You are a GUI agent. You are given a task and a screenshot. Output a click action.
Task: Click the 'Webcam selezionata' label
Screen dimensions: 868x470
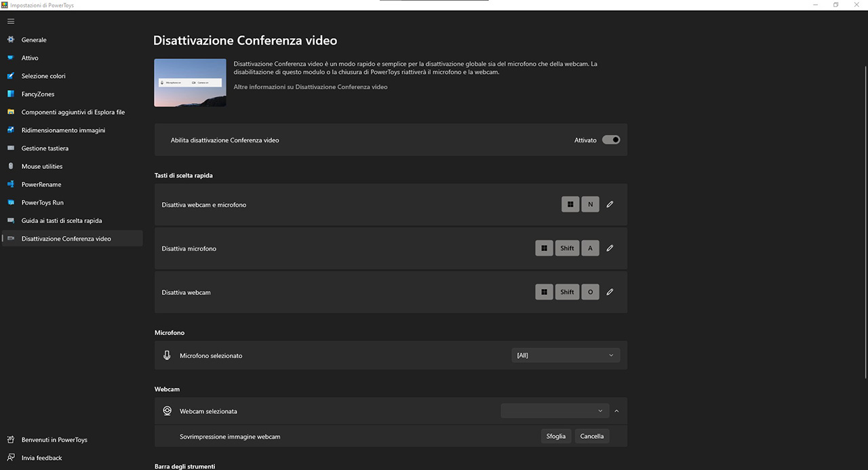pos(208,412)
